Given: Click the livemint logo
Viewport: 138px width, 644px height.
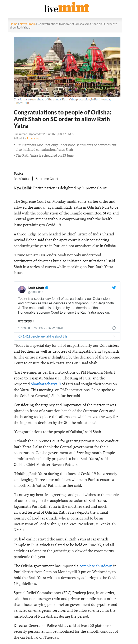Looking at the screenshot, I should pyautogui.click(x=67, y=8).
